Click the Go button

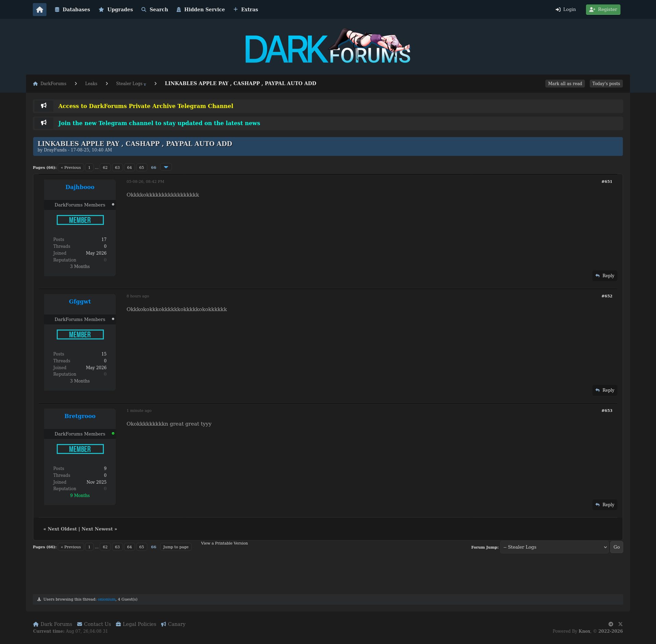616,547
